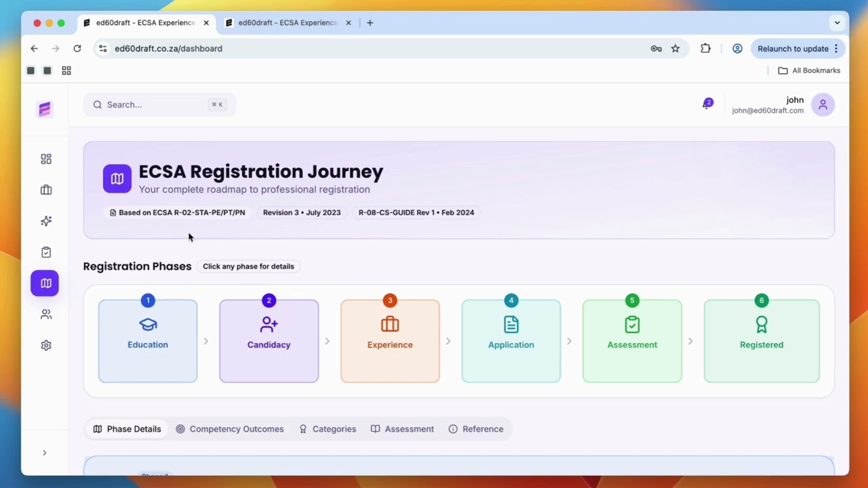Click the ed60draft logo in the sidebar

click(45, 109)
